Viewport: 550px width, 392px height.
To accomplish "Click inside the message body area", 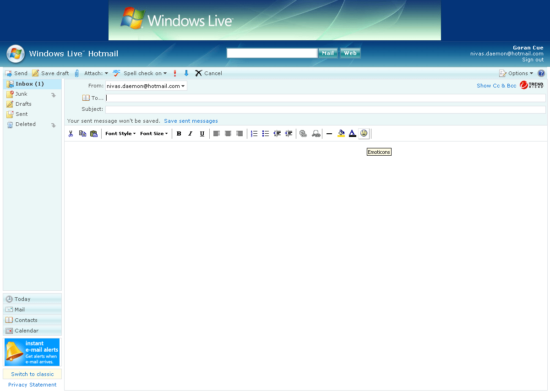I will point(305,266).
